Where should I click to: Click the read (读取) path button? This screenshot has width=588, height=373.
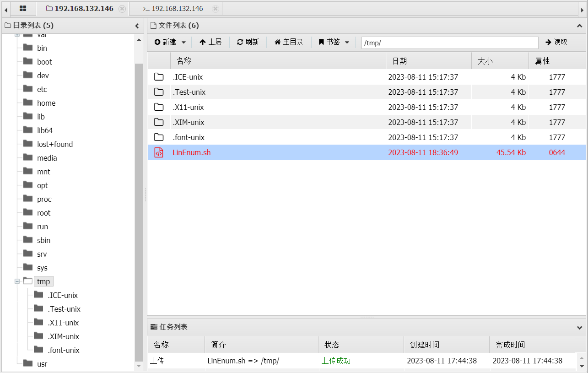point(556,42)
